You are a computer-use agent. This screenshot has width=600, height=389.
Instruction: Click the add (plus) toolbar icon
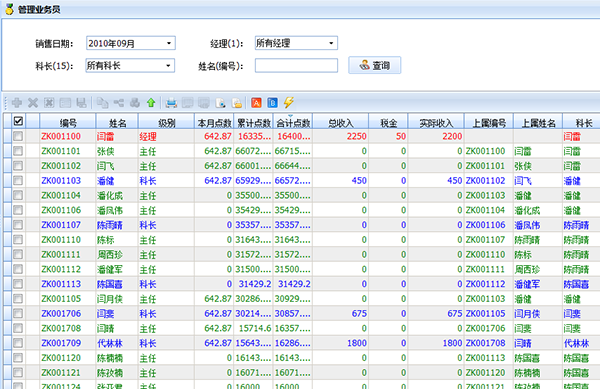[17, 103]
